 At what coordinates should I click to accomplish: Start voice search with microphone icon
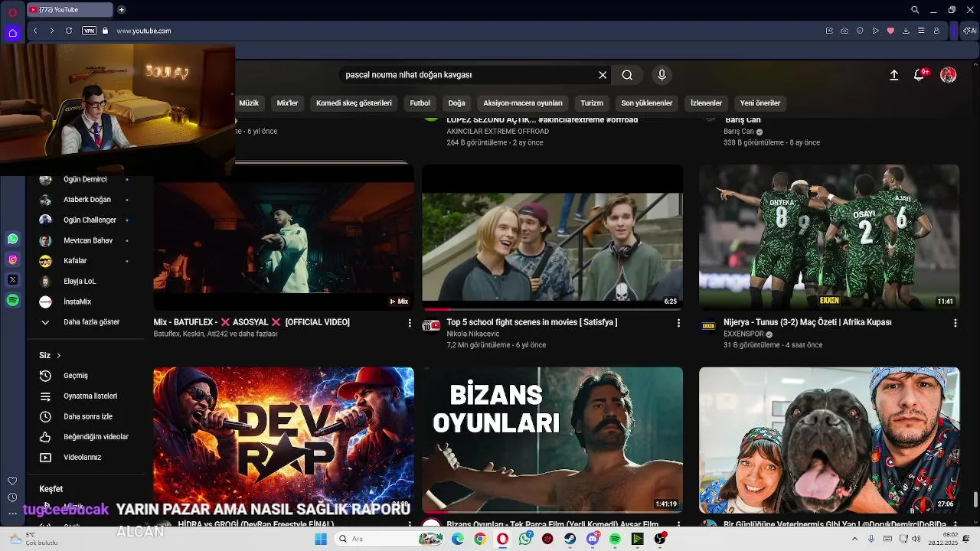click(x=662, y=75)
